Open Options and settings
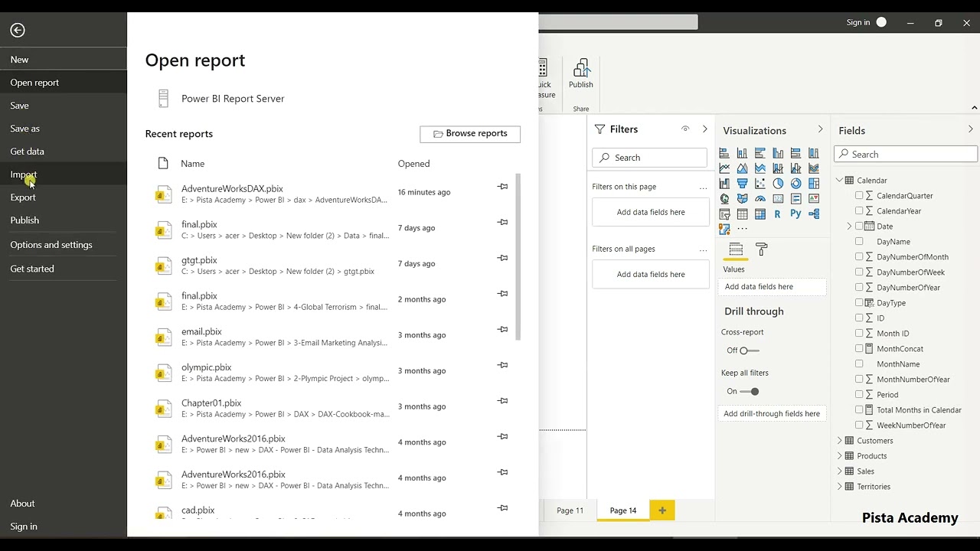 coord(51,245)
